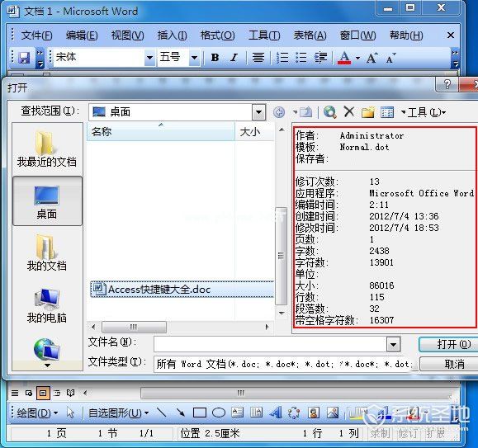
Task: Switch to Normal view icon
Action: click(x=15, y=393)
